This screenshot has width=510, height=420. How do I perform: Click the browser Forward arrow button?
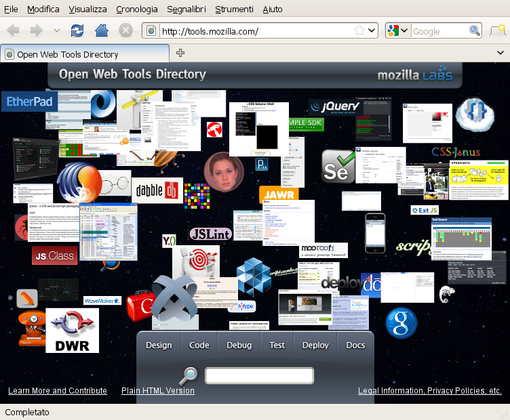[37, 31]
